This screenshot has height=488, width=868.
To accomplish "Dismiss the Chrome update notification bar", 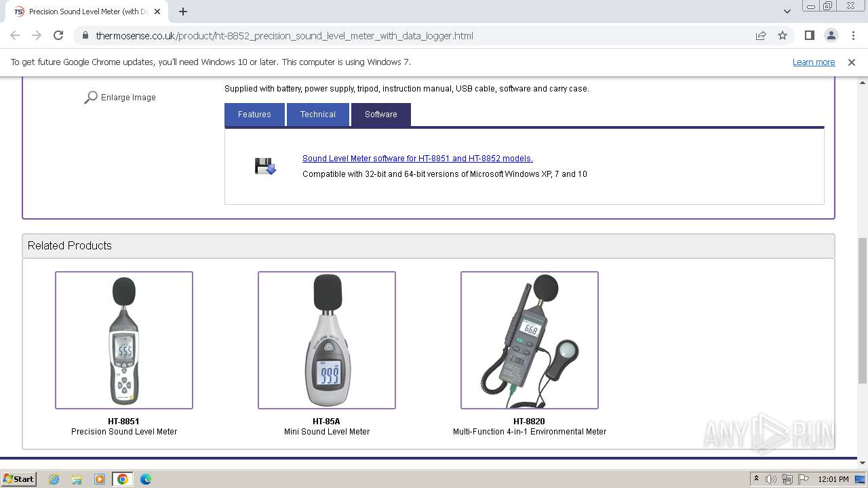I will coord(852,62).
